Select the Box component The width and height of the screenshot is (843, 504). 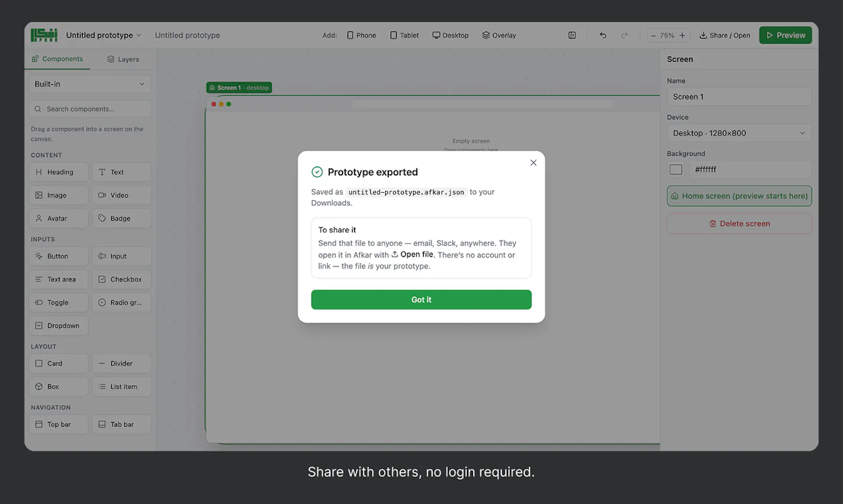(58, 387)
